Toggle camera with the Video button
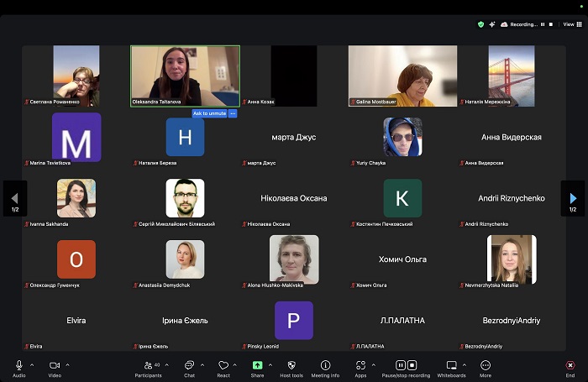The width and height of the screenshot is (588, 382). (x=54, y=366)
